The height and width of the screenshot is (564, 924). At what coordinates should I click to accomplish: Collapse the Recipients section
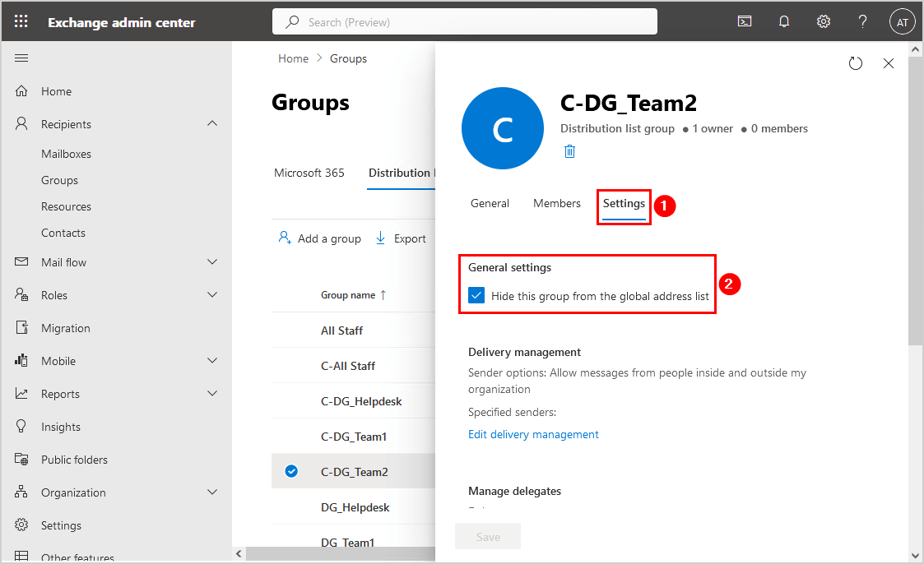(212, 124)
